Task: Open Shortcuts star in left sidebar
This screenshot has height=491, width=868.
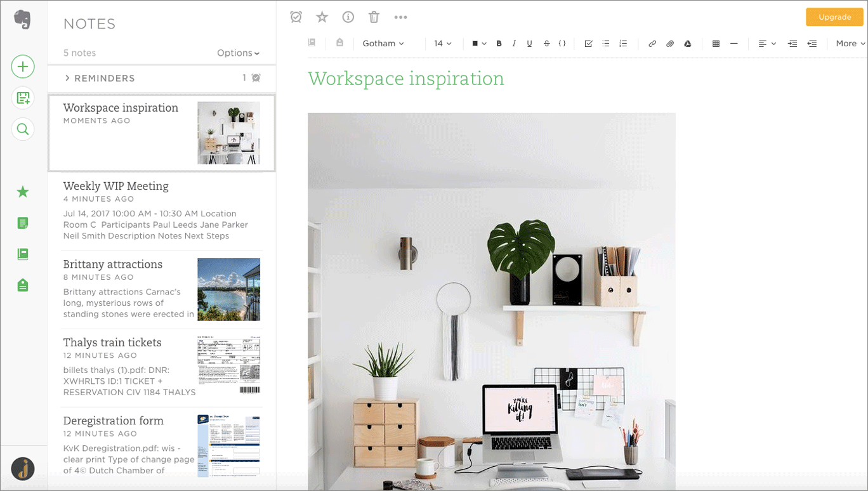Action: 23,192
